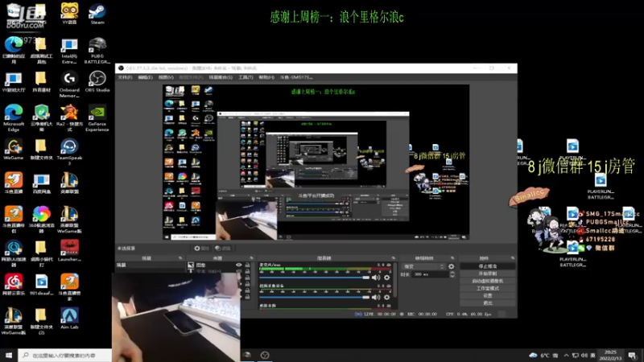The height and width of the screenshot is (362, 644).
Task: Open source 属性 properties button
Action: [202, 249]
